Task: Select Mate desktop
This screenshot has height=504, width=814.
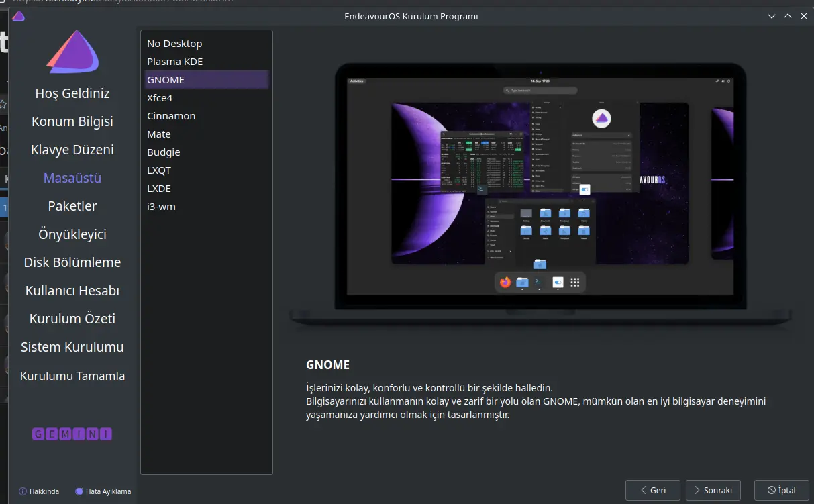Action: (x=207, y=134)
